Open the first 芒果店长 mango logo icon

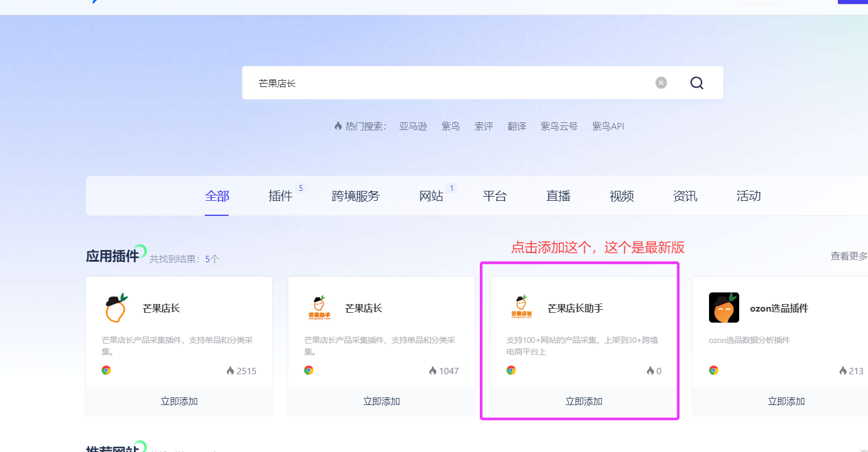[116, 308]
